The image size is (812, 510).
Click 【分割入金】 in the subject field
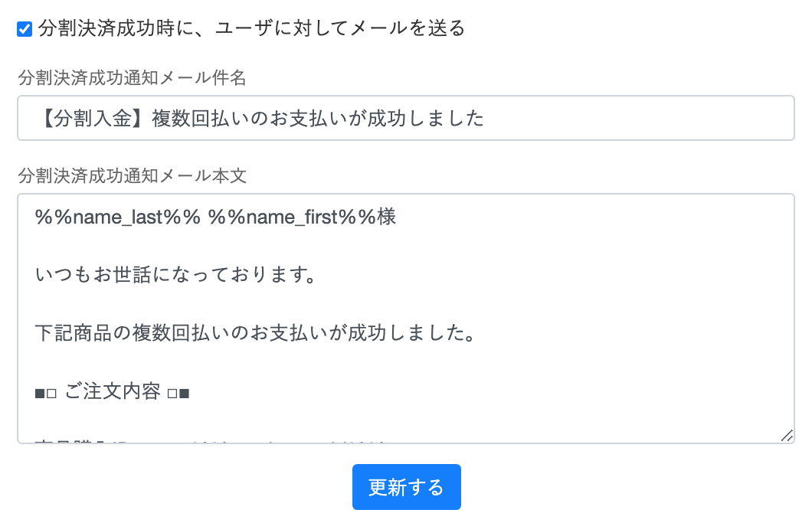[91, 118]
